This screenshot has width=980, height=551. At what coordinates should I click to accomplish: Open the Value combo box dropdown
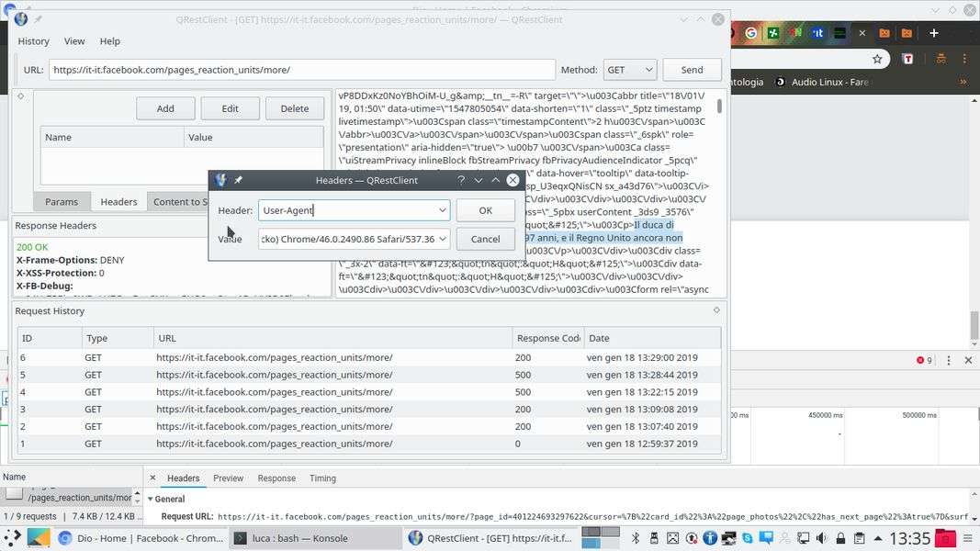[442, 239]
